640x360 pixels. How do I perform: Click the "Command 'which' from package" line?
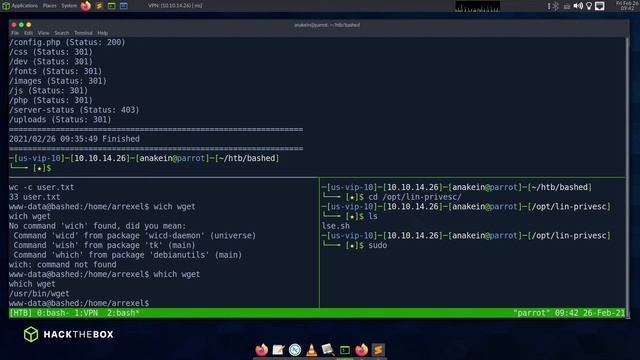point(128,255)
